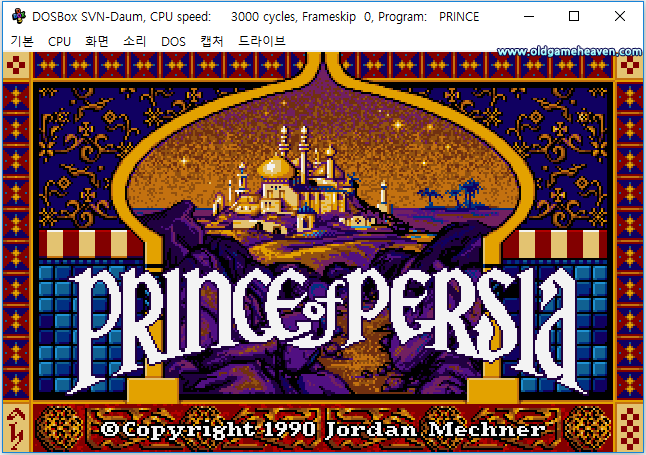Maximize the DOSBox window
The image size is (646, 455).
574,16
